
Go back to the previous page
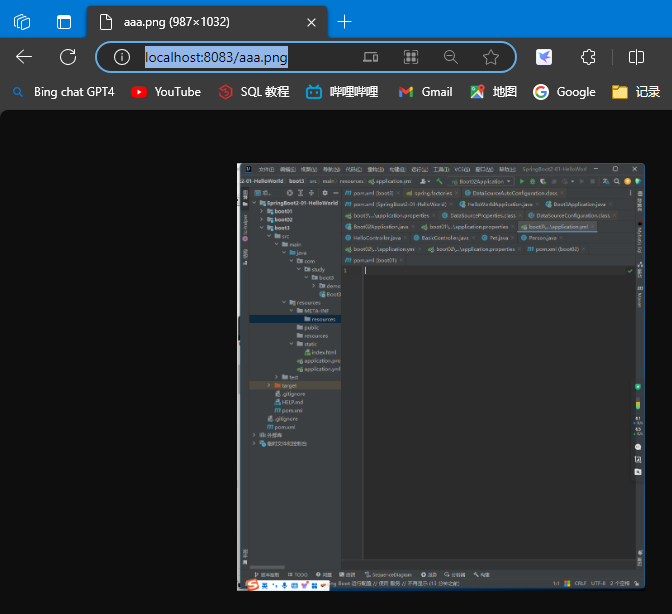click(x=24, y=57)
